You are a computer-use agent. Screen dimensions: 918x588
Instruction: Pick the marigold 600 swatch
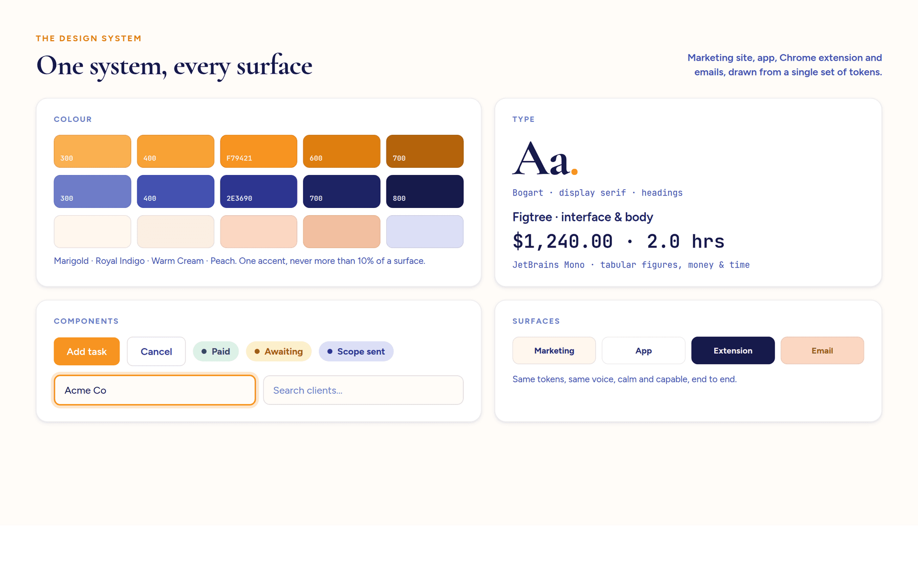pos(342,151)
